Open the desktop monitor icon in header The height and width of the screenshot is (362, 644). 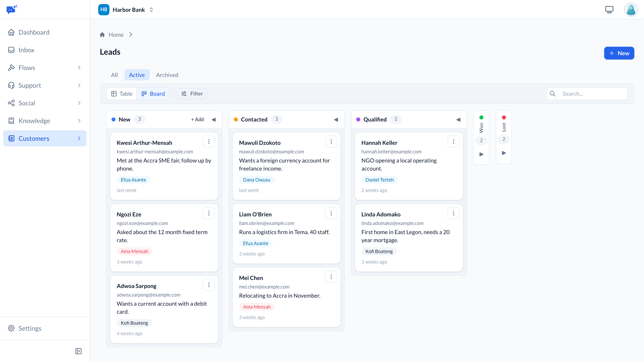point(609,10)
